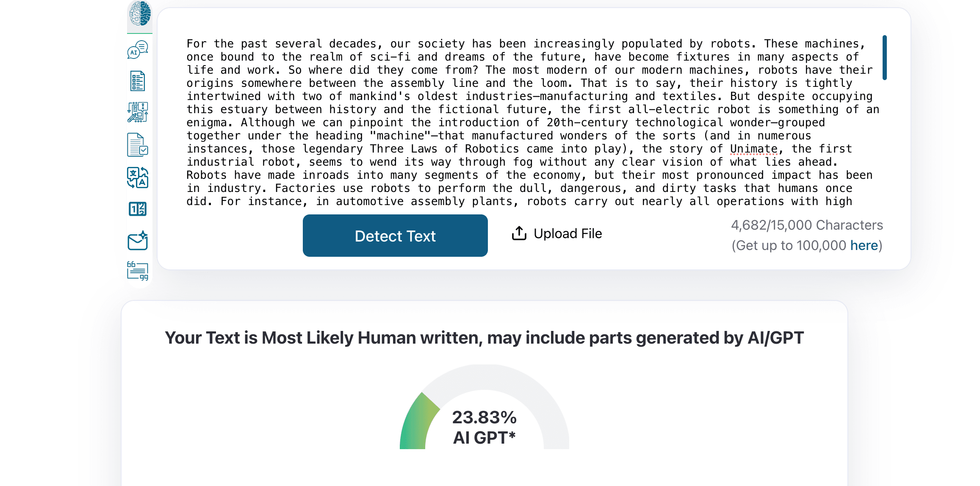Click the upload arrow icon
Screen dimensions: 980x486
(x=519, y=233)
